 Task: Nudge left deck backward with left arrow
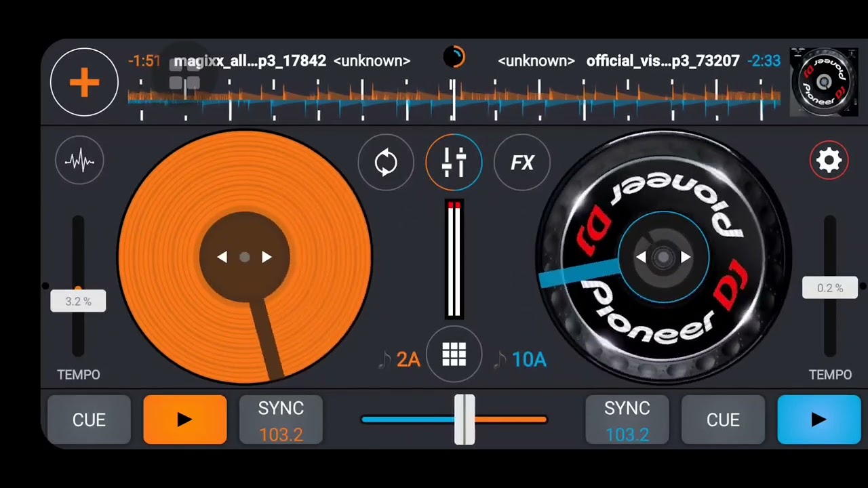click(222, 257)
